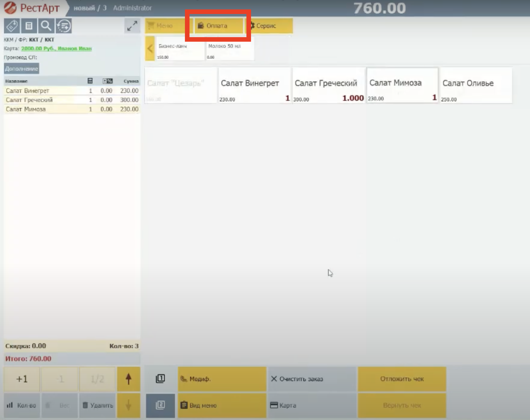Image resolution: width=530 pixels, height=420 pixels.
Task: Move selection up with the up arrow
Action: (x=129, y=379)
